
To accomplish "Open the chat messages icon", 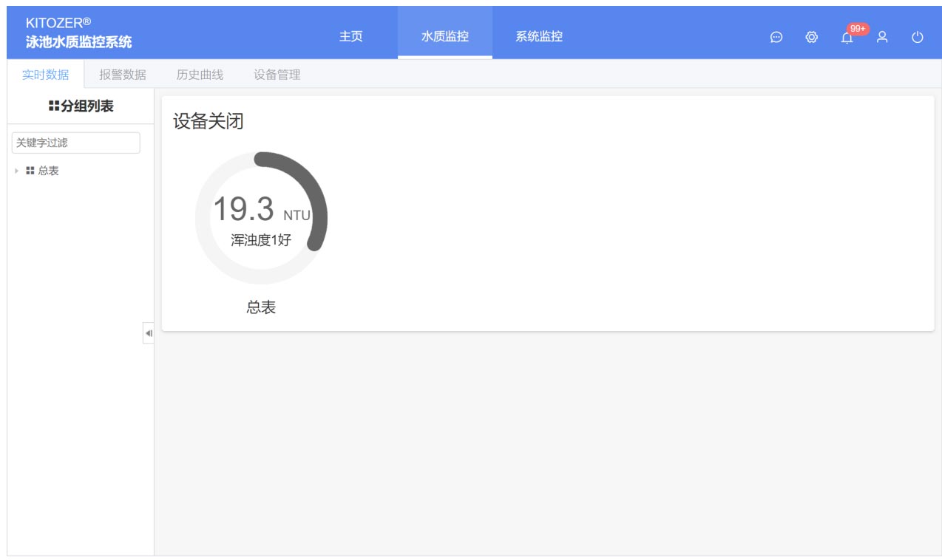I will coord(776,37).
